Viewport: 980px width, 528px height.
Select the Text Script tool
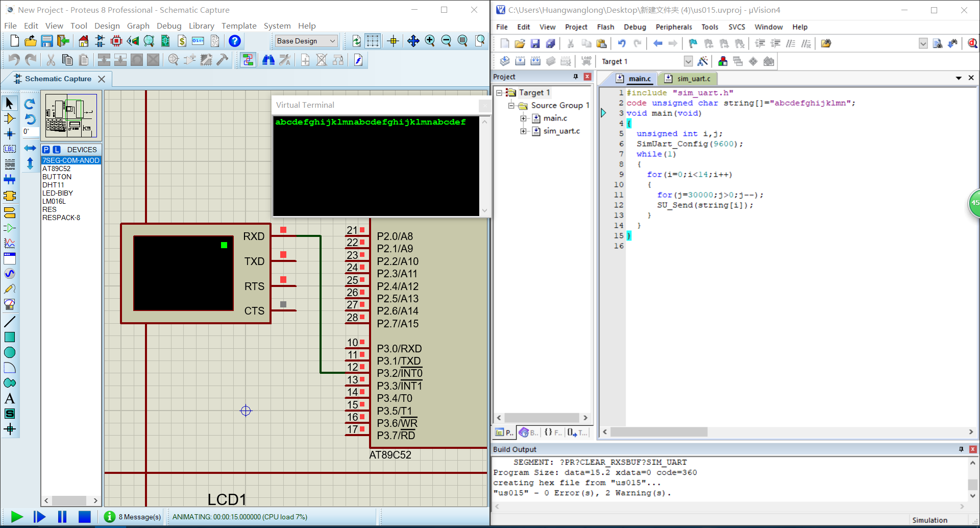click(9, 164)
